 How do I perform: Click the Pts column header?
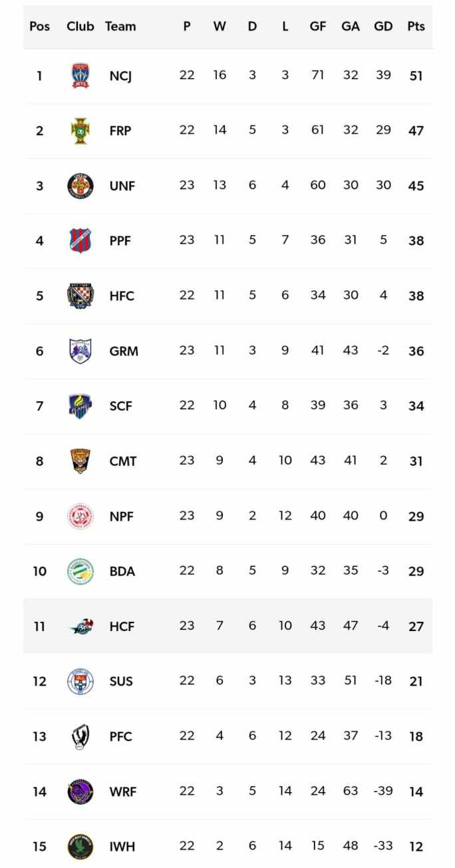416,27
